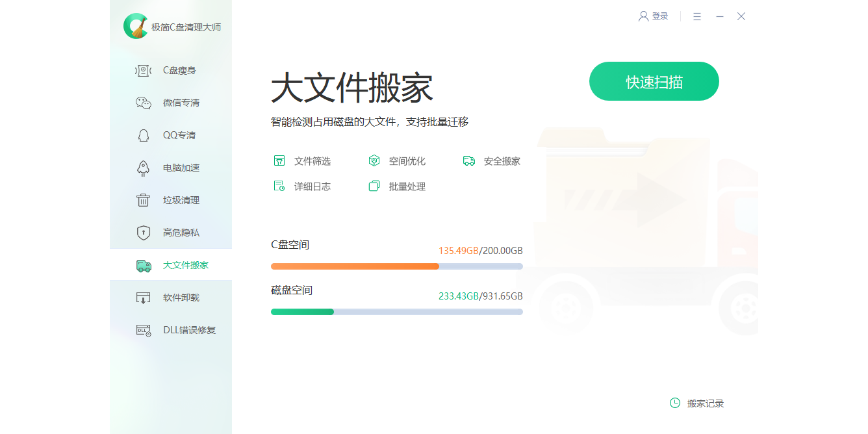Open the DLL错误修复 icon
The image size is (868, 434).
click(x=144, y=330)
